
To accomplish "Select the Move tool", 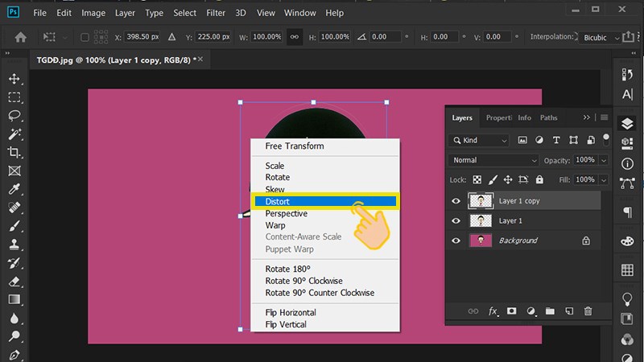I will (14, 79).
